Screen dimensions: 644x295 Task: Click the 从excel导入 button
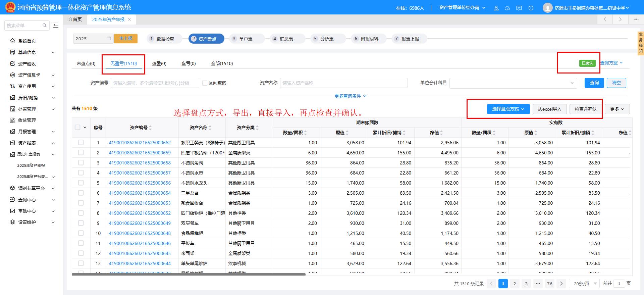coord(549,109)
